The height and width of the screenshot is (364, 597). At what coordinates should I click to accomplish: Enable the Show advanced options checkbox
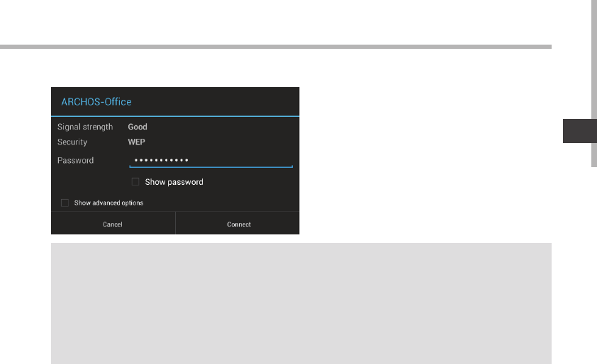(65, 203)
